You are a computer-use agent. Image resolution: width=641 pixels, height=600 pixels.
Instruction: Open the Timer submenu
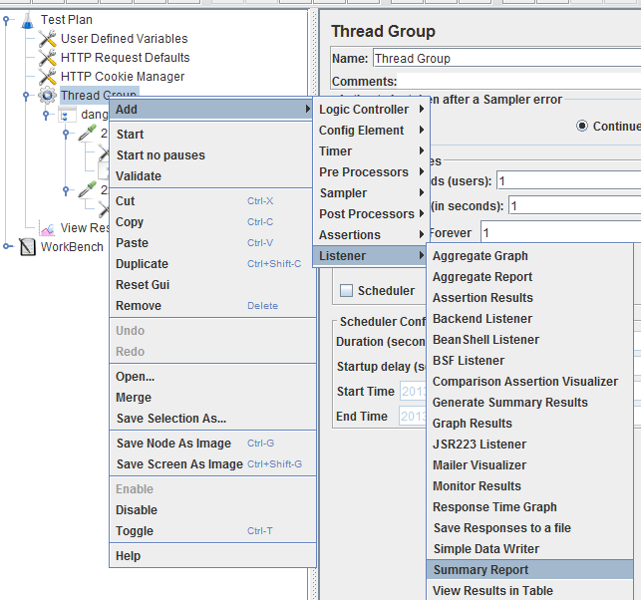pos(371,151)
